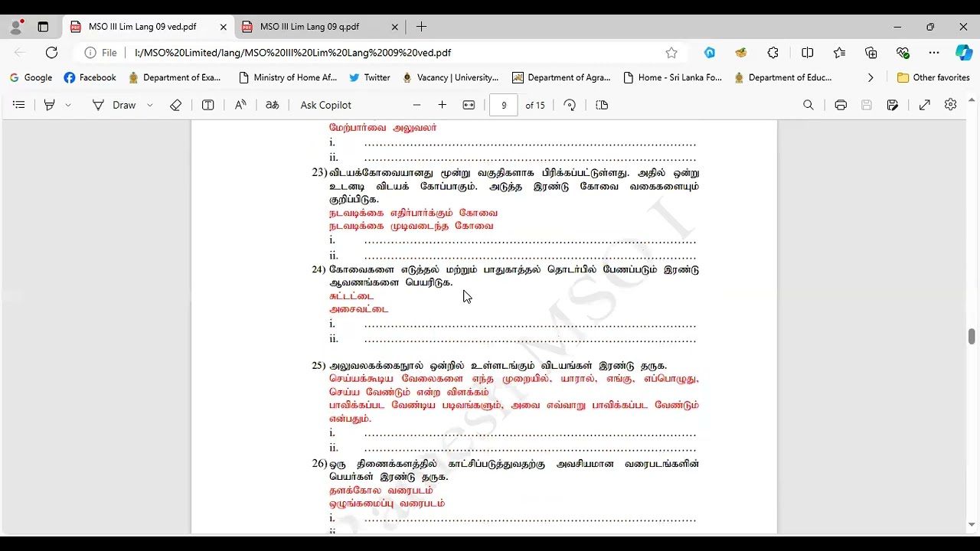Open the Translate tool icon
The image size is (980, 551).
(273, 105)
